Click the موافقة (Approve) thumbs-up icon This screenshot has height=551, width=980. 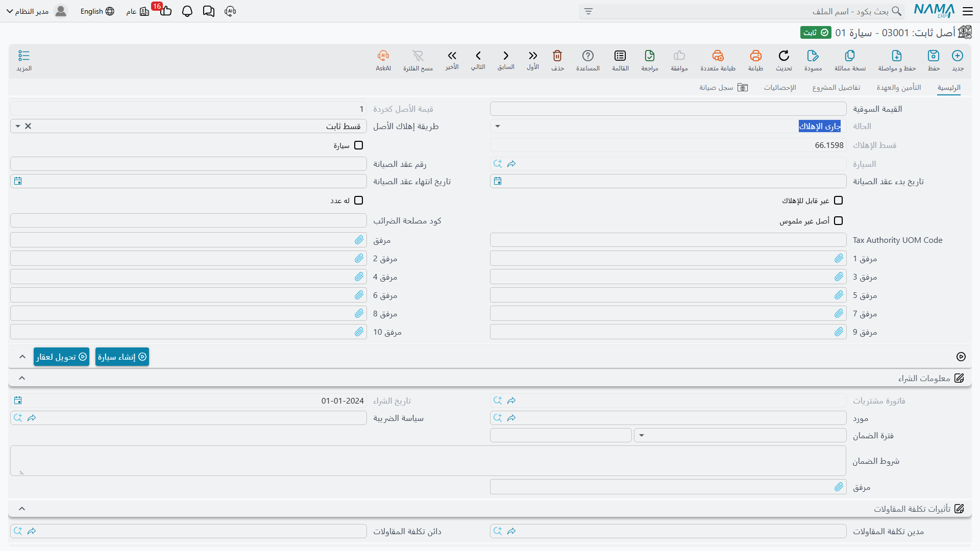pos(679,56)
